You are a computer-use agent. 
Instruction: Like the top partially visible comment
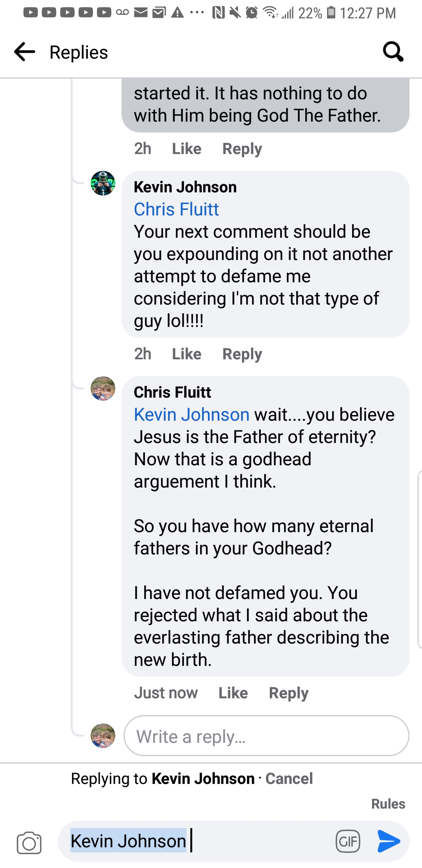tap(186, 149)
